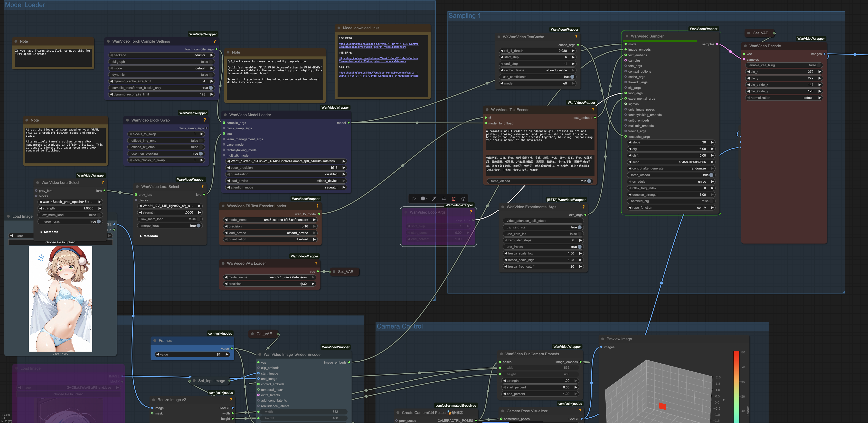The width and height of the screenshot is (868, 423).
Task: Increase cfg value 6.00 in Sampler
Action: (x=712, y=149)
